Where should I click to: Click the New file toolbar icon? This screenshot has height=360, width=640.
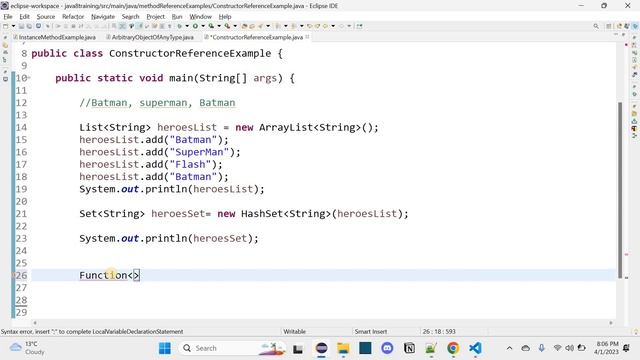point(5,26)
